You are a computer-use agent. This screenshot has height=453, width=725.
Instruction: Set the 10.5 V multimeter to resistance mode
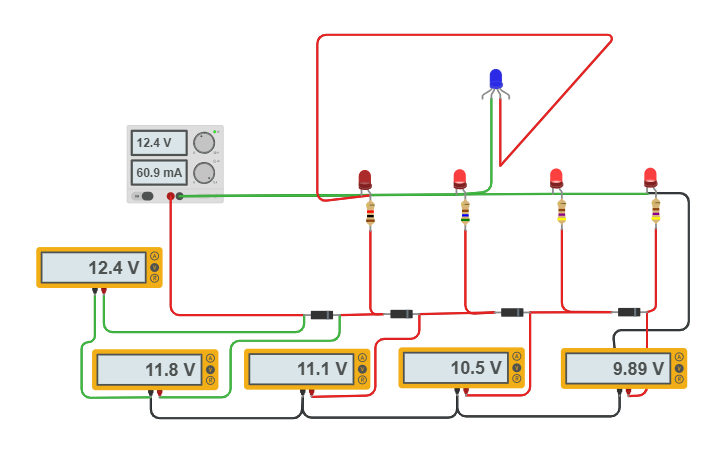pyautogui.click(x=517, y=379)
